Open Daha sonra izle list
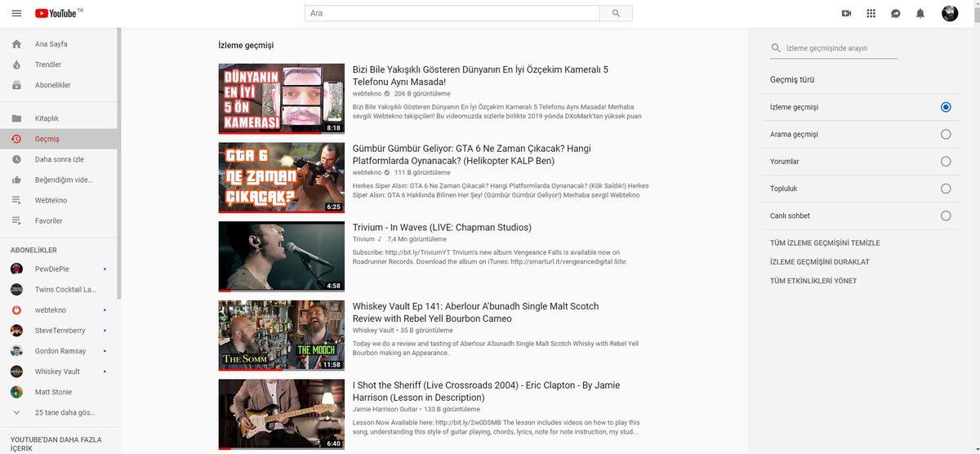Screen dimensions: 980x454 [60, 159]
